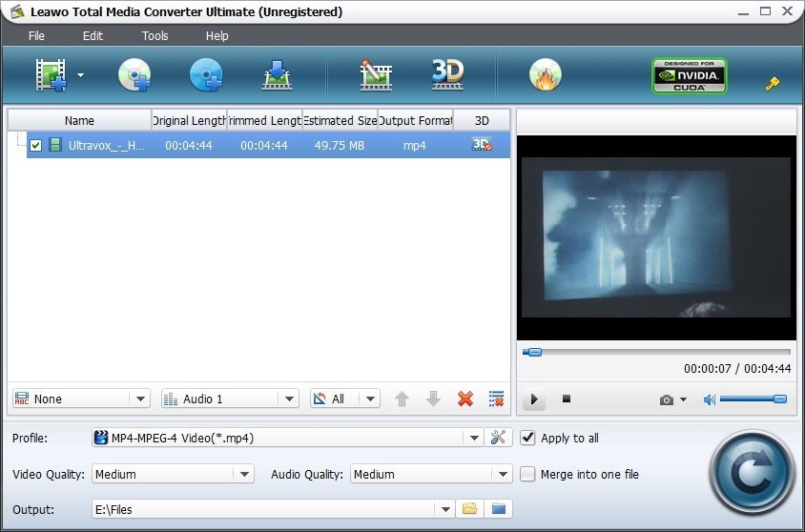Expand the Audio 1 track dropdown
The height and width of the screenshot is (532, 805).
(x=289, y=399)
